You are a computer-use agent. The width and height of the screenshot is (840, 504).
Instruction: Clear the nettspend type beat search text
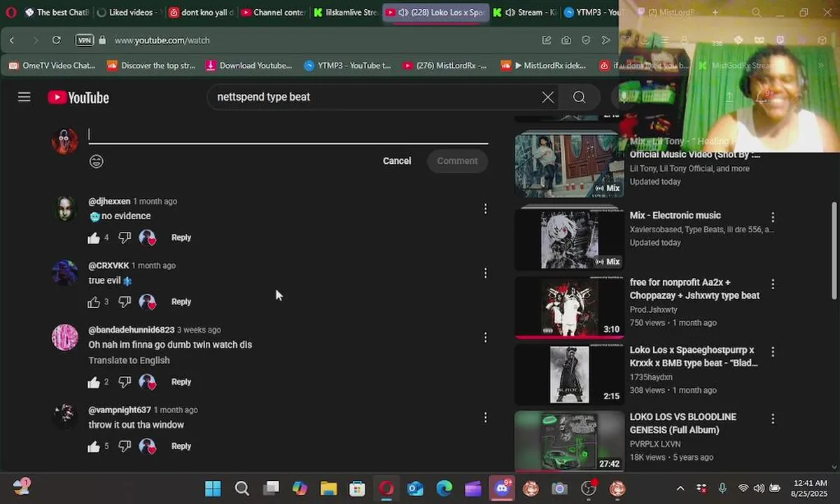coord(548,97)
